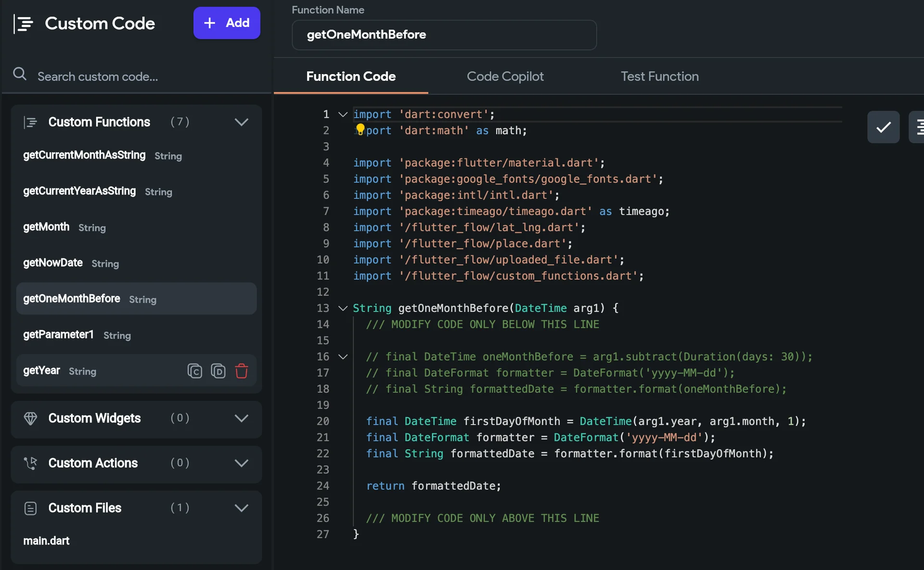Image resolution: width=924 pixels, height=570 pixels.
Task: Collapse the Custom Functions section
Action: click(x=242, y=122)
